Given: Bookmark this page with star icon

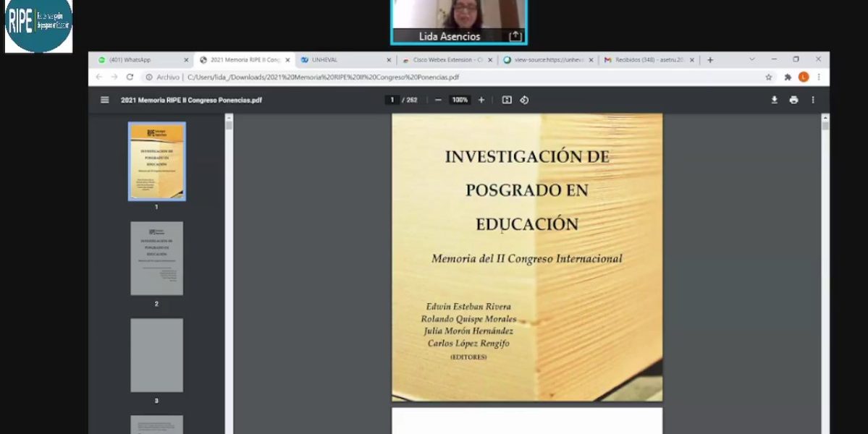Looking at the screenshot, I should tap(769, 77).
